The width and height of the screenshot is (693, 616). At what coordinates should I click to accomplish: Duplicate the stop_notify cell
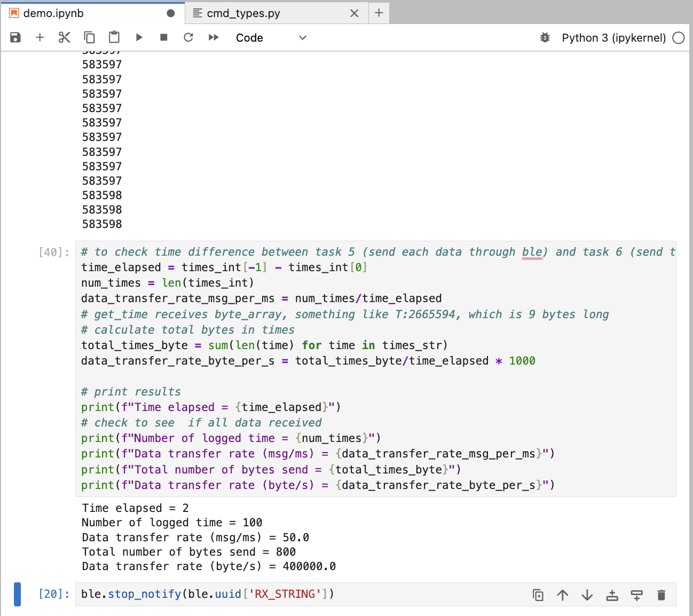click(538, 595)
